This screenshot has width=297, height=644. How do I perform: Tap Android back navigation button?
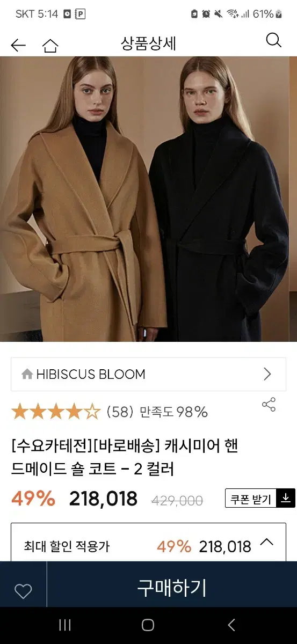[x=231, y=625]
